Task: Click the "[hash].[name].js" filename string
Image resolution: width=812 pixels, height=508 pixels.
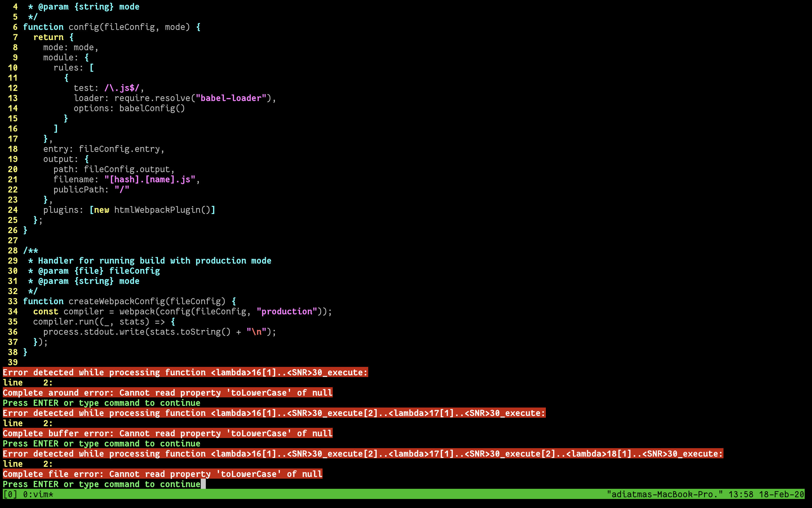Action: pos(150,179)
